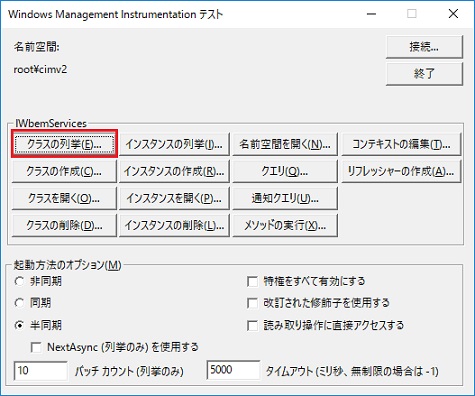Click the 起動方法のオプション(M) group label
Image resolution: width=475 pixels, height=396 pixels.
(x=67, y=265)
